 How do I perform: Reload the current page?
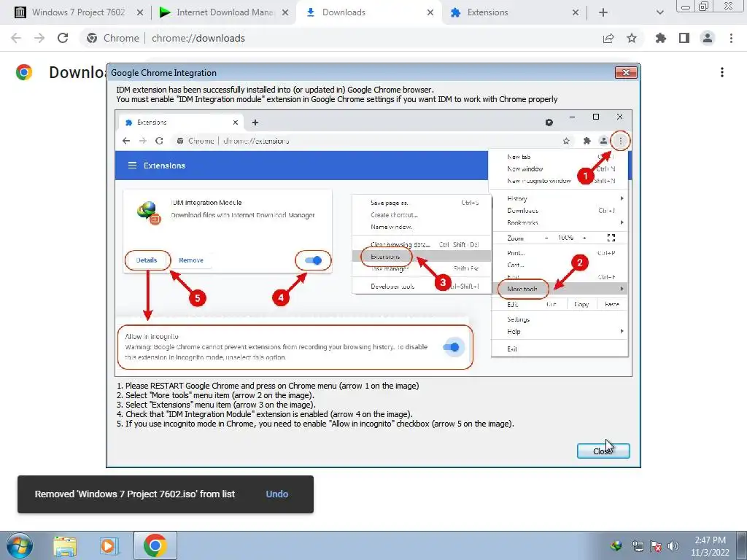(63, 38)
